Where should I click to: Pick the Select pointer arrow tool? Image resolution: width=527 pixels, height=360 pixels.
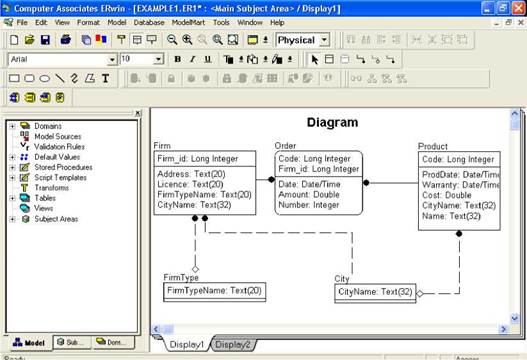(x=315, y=59)
